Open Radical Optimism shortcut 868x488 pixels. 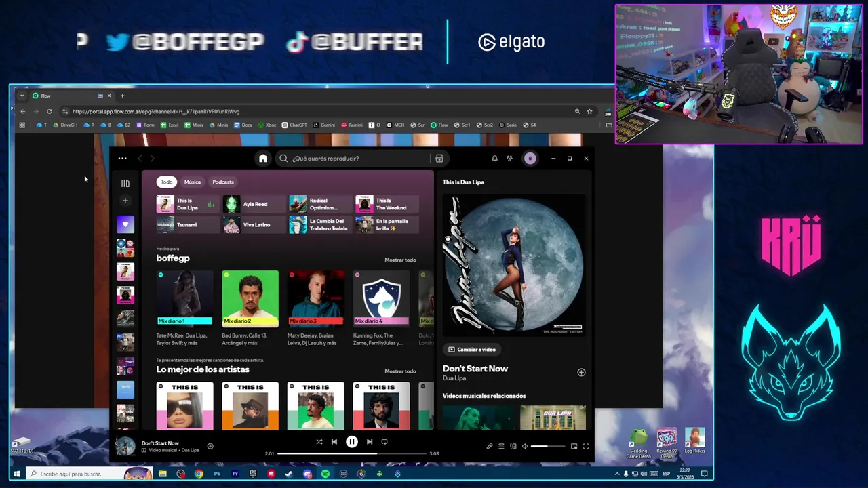pos(320,204)
